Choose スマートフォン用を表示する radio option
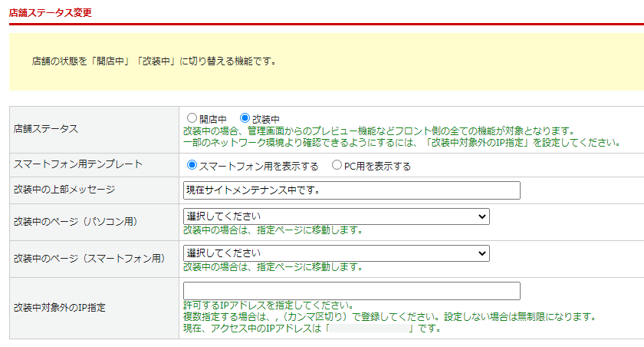 [x=192, y=165]
